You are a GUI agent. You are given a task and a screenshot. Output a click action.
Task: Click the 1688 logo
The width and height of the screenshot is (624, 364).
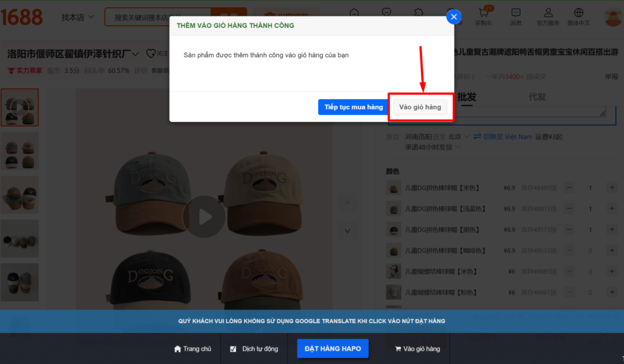[x=22, y=16]
